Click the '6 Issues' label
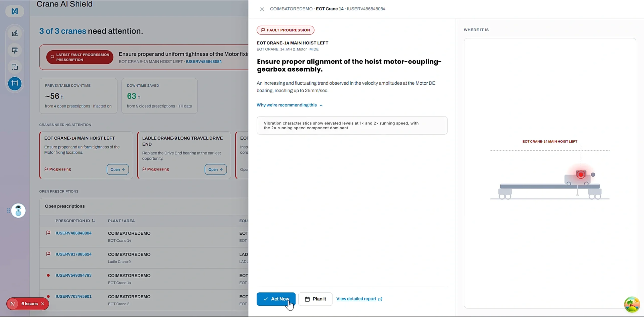The height and width of the screenshot is (317, 644). click(x=30, y=304)
